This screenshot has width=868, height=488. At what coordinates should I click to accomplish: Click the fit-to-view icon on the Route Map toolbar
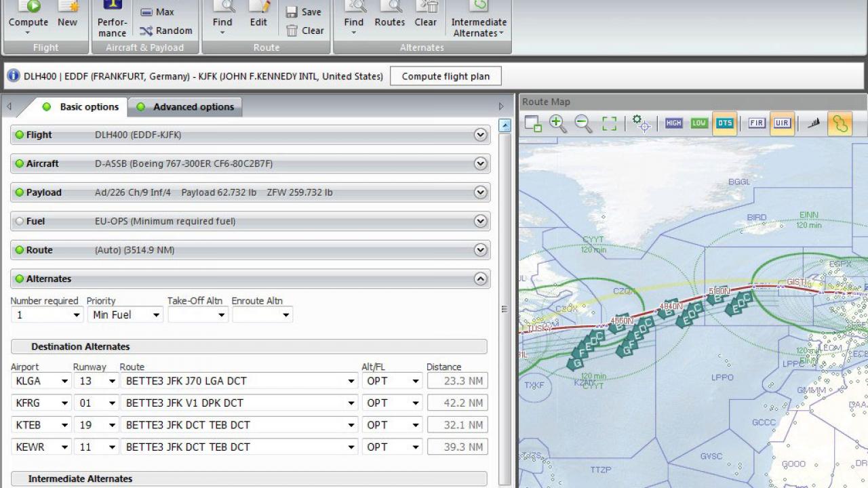609,124
